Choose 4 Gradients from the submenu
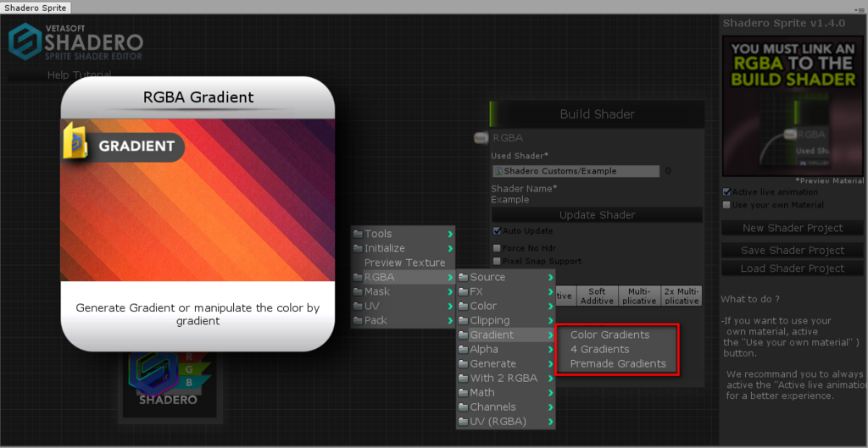Image resolution: width=868 pixels, height=448 pixels. point(600,349)
